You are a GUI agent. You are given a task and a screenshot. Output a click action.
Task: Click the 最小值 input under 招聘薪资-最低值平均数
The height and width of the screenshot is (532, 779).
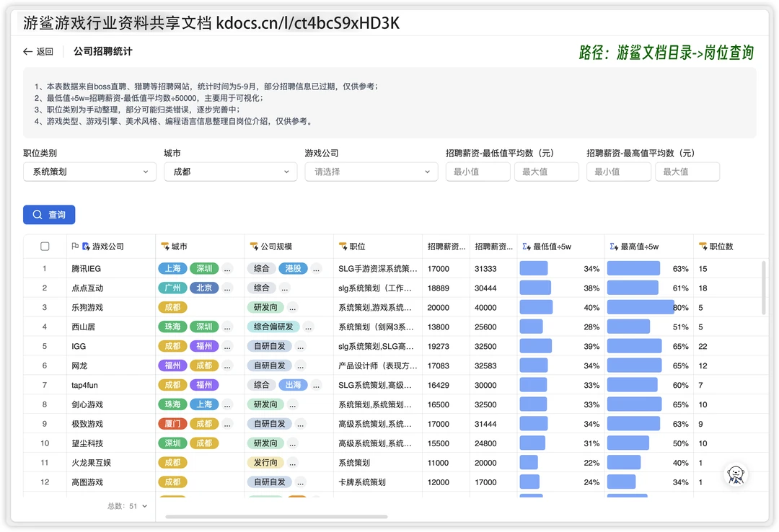(x=477, y=172)
